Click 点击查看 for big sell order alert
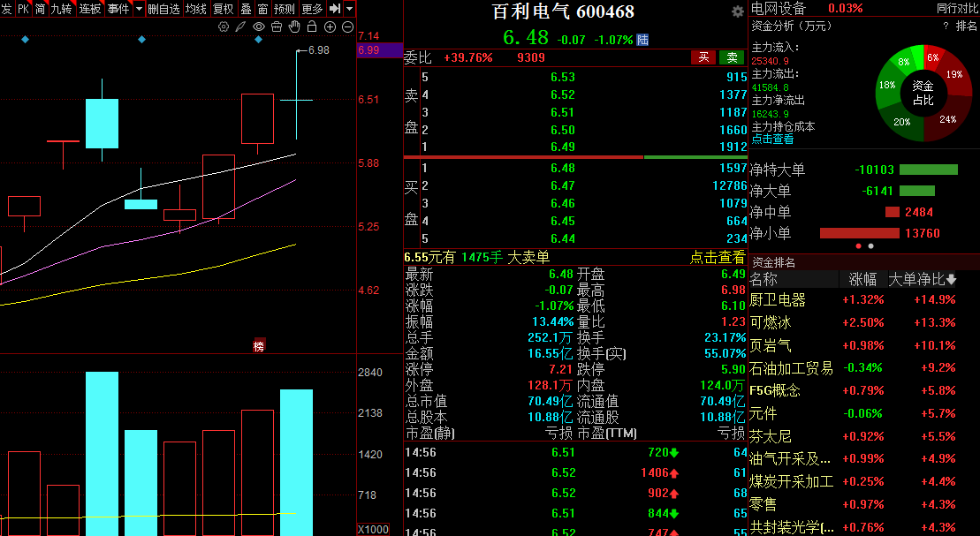 pos(718,257)
